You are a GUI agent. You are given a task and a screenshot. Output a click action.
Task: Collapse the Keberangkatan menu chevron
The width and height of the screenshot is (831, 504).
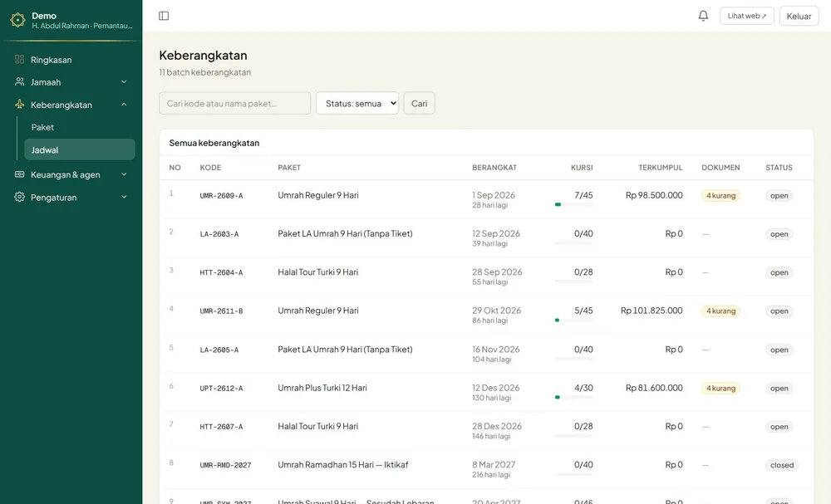(x=124, y=105)
